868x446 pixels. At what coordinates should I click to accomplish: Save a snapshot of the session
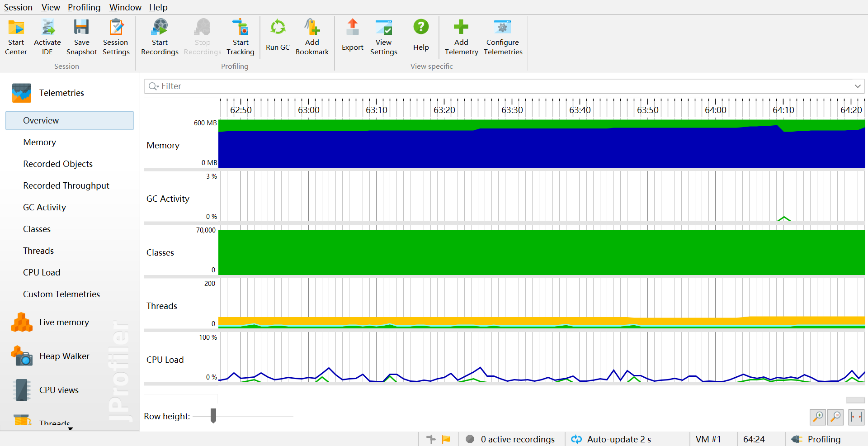click(x=81, y=37)
